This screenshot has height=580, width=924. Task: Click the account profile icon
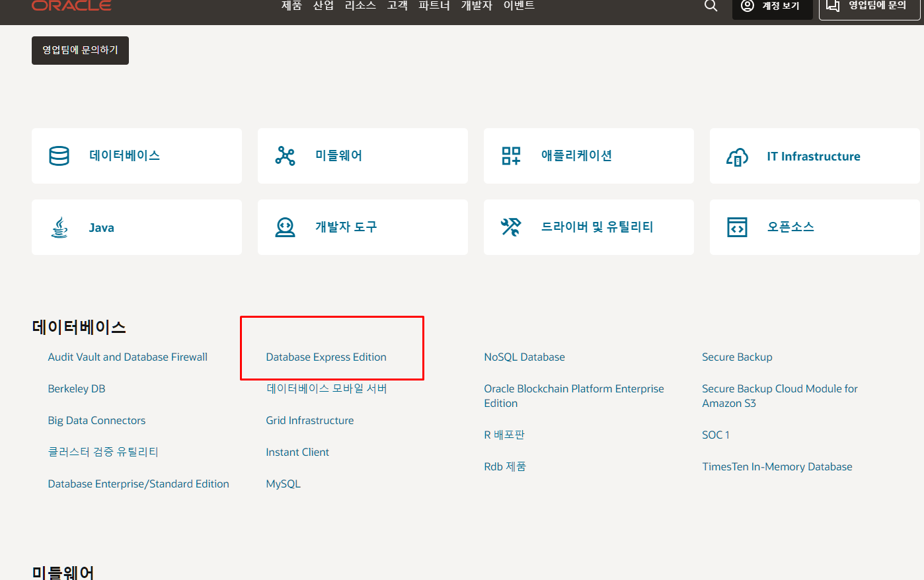748,5
